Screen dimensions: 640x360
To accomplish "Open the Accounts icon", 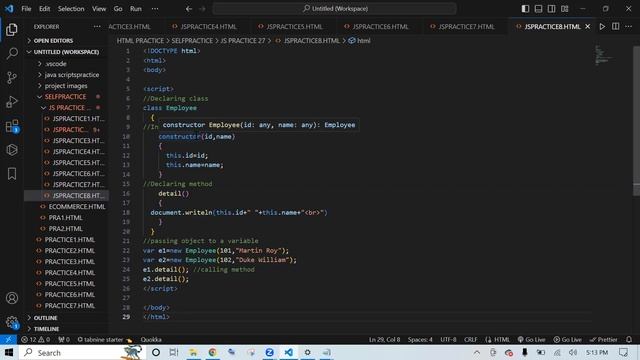I will [12, 298].
